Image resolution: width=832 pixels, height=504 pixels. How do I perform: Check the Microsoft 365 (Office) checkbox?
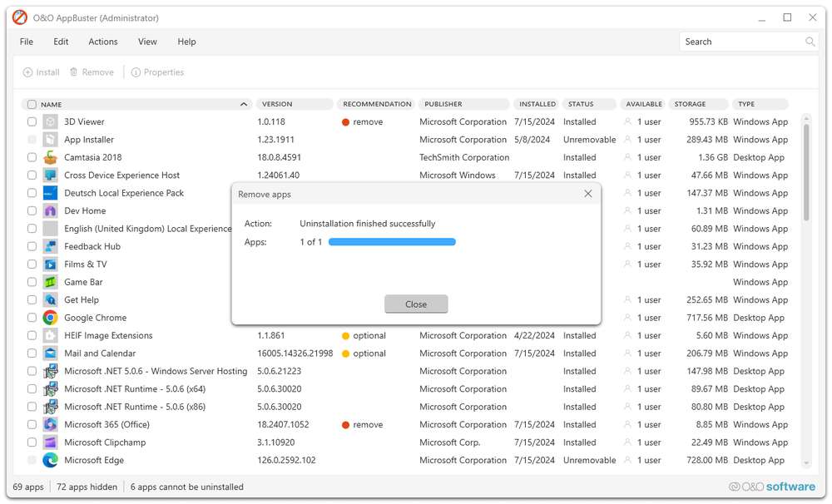(32, 424)
